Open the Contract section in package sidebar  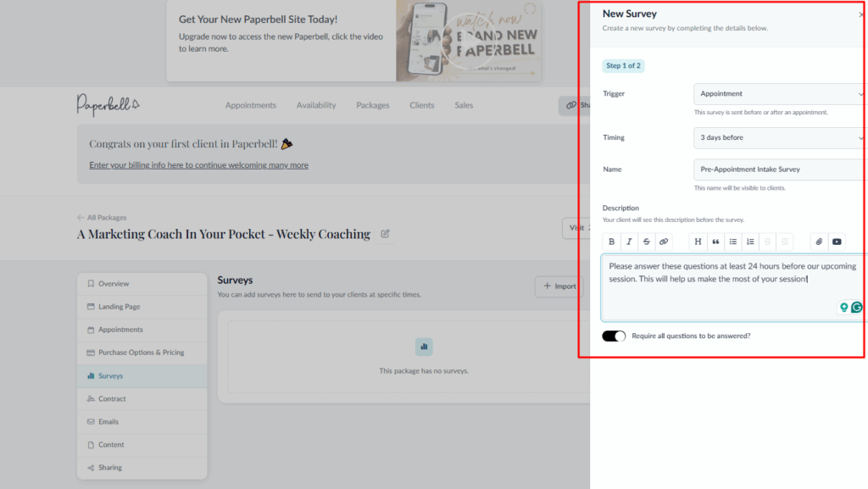112,398
